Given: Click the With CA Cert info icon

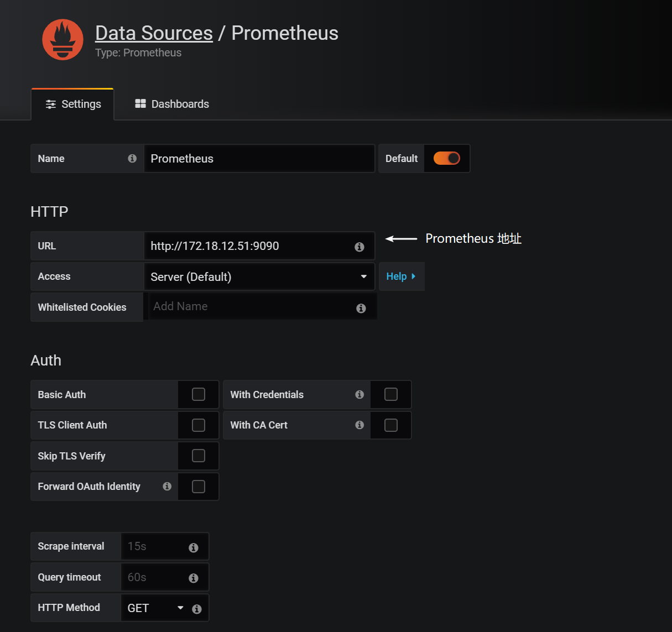Looking at the screenshot, I should click(360, 425).
